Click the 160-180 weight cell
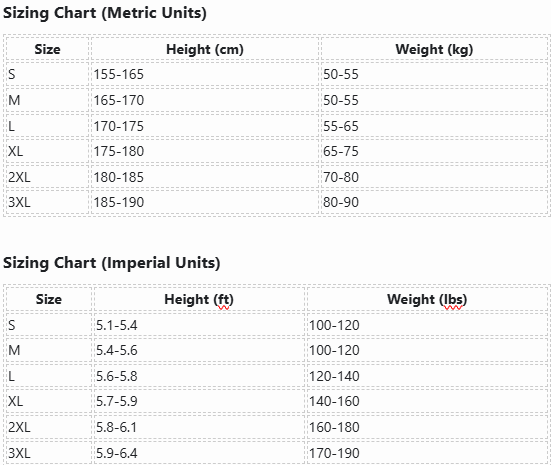This screenshot has width=551, height=465. tap(427, 427)
